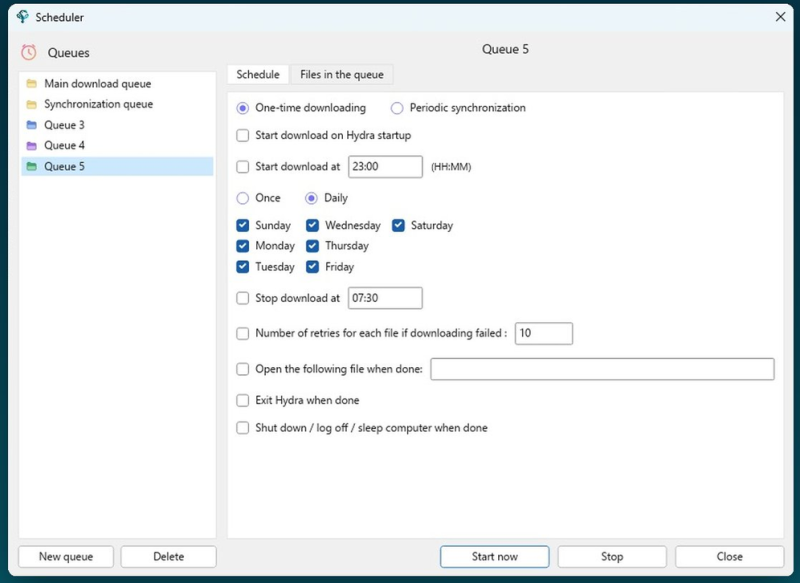Enable Exit Hydra when done

(x=243, y=400)
